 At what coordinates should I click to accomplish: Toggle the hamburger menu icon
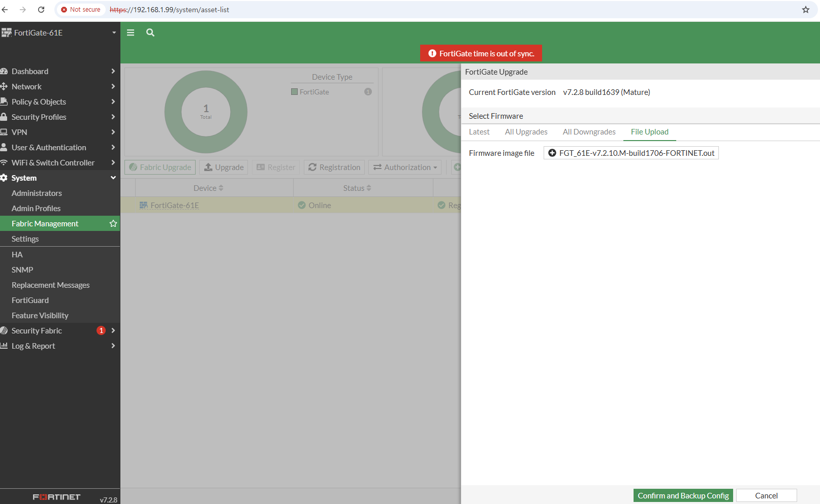131,32
